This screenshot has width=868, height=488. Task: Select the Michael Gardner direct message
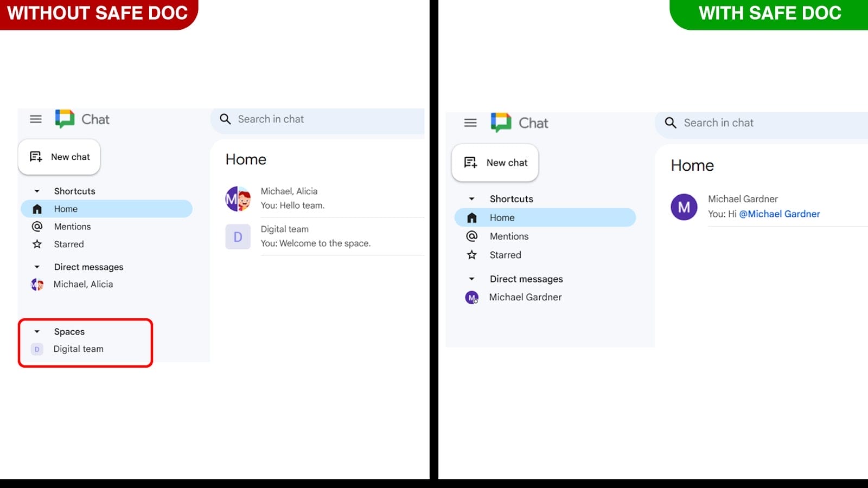(x=525, y=297)
